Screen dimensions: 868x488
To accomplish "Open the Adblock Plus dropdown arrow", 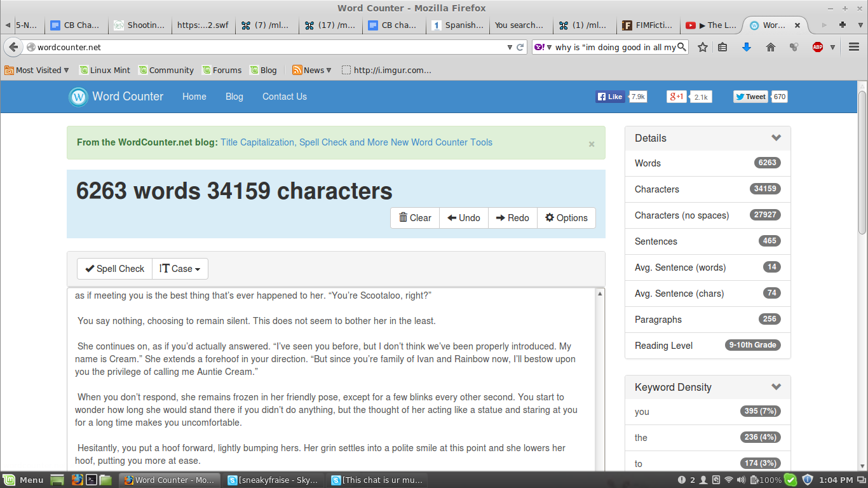I will [x=832, y=47].
